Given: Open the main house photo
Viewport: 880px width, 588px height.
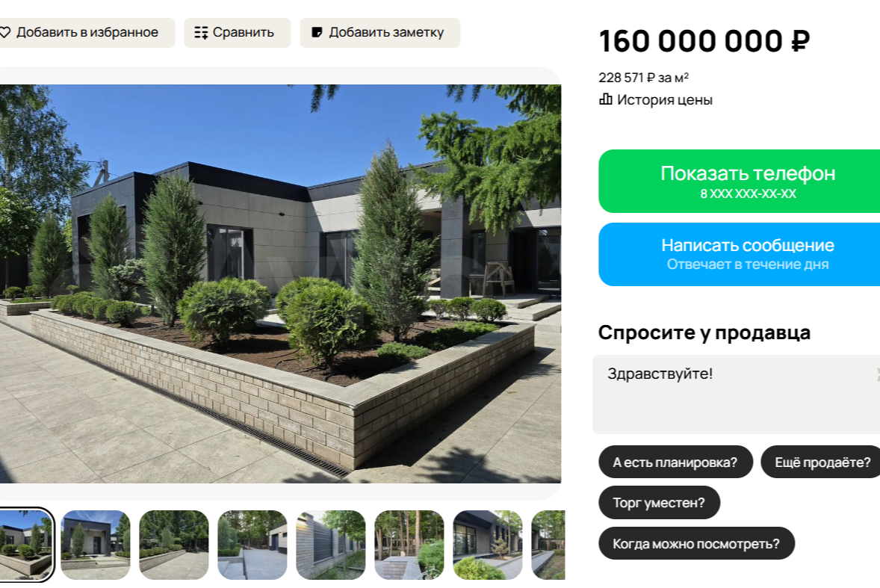Looking at the screenshot, I should point(281,284).
